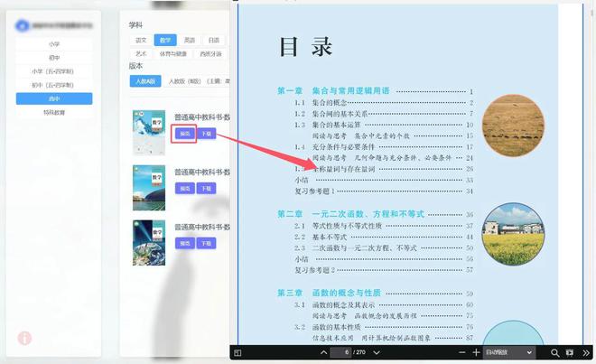The width and height of the screenshot is (596, 364).
Task: Preview the textbook with snowy mountain cover
Action: (x=185, y=134)
